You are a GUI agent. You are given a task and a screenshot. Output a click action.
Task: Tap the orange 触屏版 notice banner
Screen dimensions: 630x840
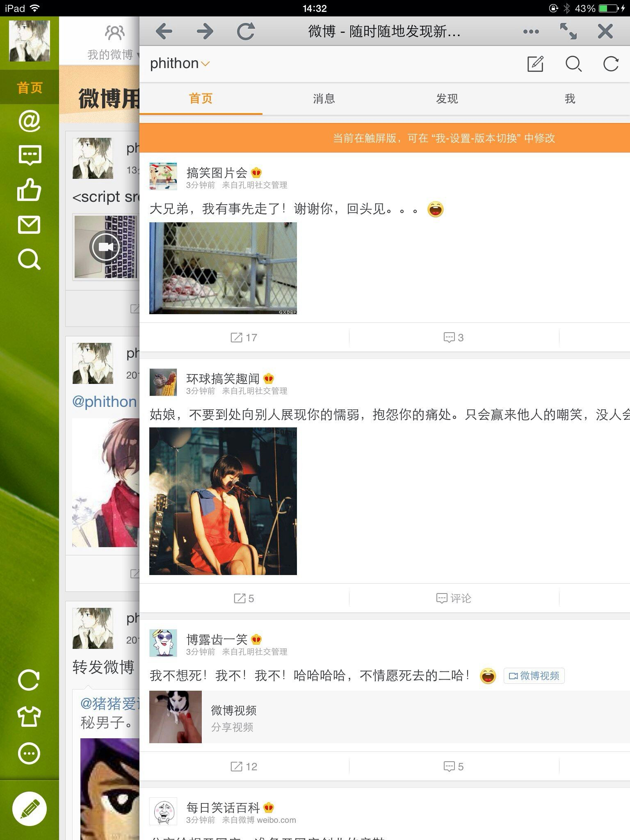tap(385, 138)
